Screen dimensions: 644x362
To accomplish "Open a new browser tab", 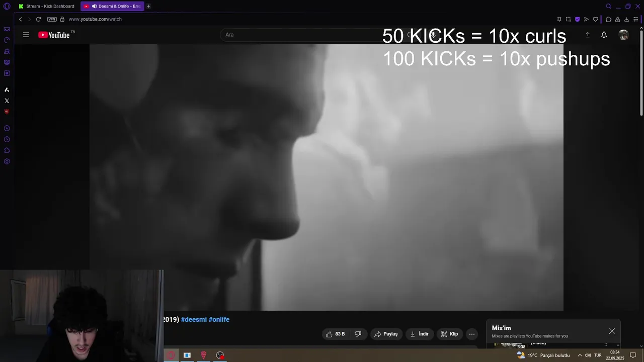I will click(148, 6).
